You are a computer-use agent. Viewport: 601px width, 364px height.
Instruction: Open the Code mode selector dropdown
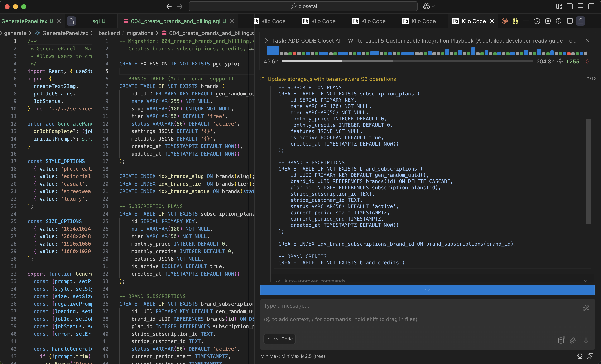pos(280,339)
